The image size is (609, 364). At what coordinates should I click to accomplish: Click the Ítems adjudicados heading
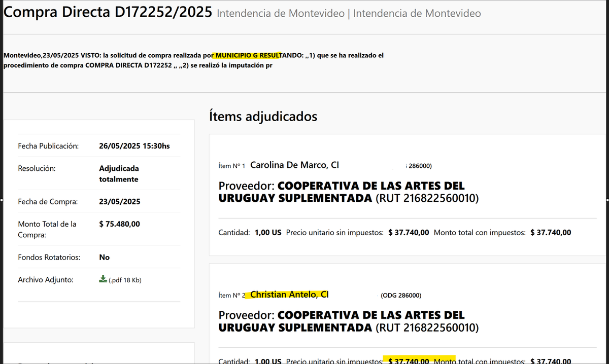point(263,116)
